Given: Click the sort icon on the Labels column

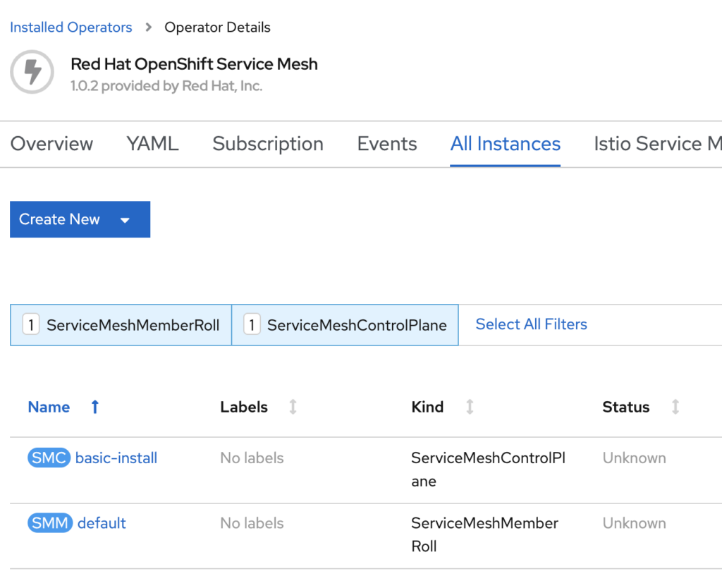Looking at the screenshot, I should [294, 407].
